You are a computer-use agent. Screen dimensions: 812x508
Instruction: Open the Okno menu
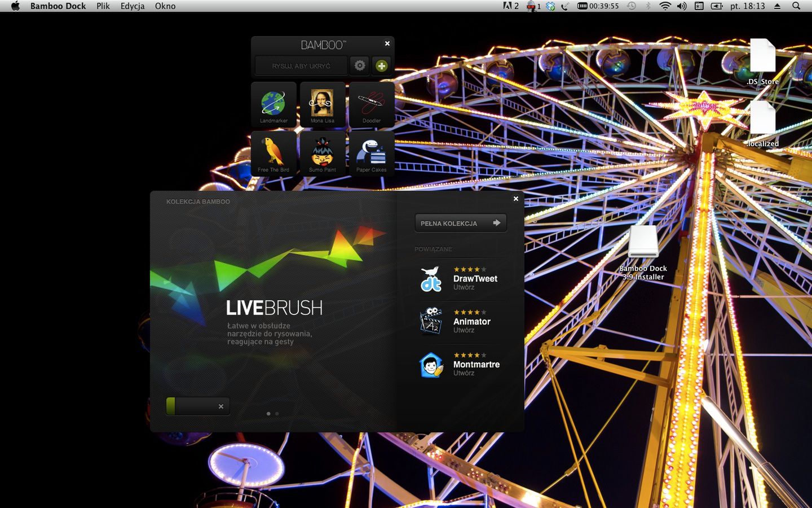165,6
